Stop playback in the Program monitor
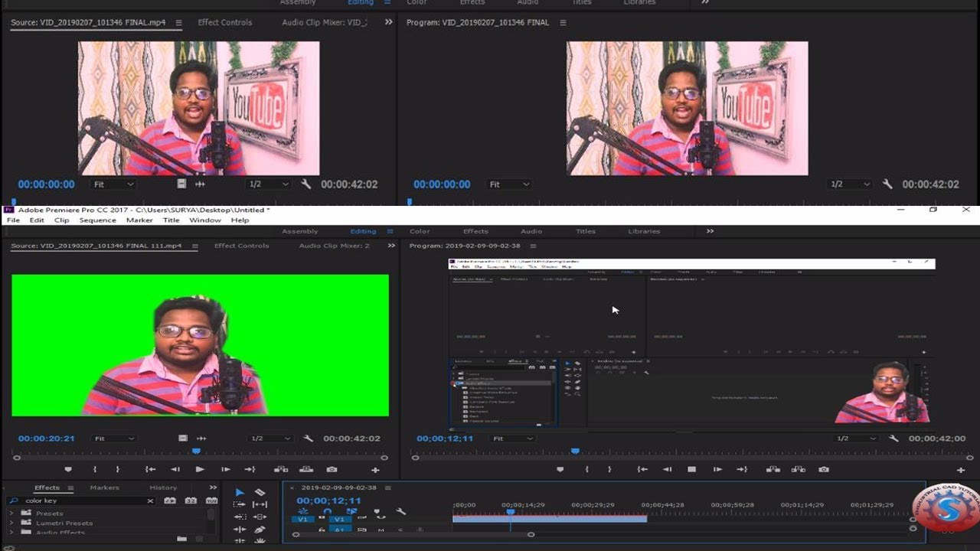 [x=691, y=469]
